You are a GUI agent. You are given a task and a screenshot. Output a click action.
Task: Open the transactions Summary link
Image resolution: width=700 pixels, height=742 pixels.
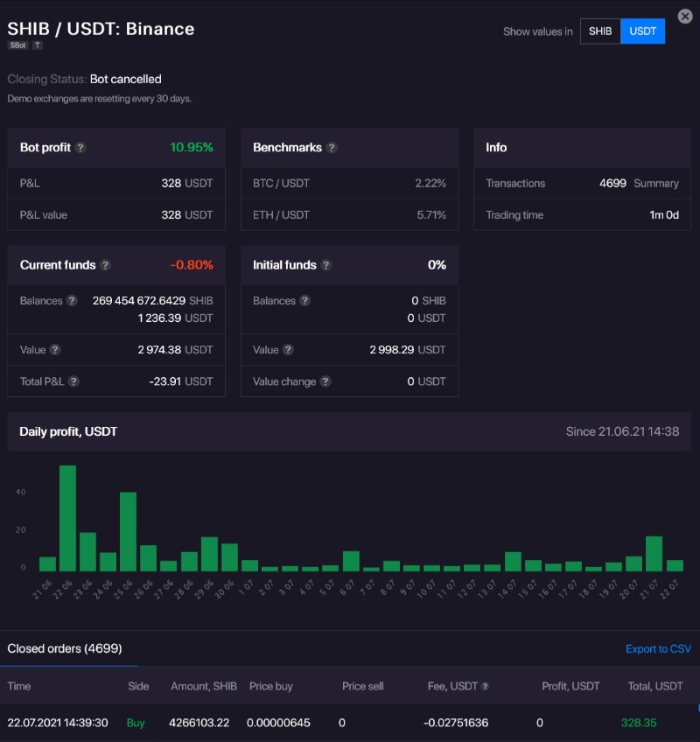[x=656, y=183]
